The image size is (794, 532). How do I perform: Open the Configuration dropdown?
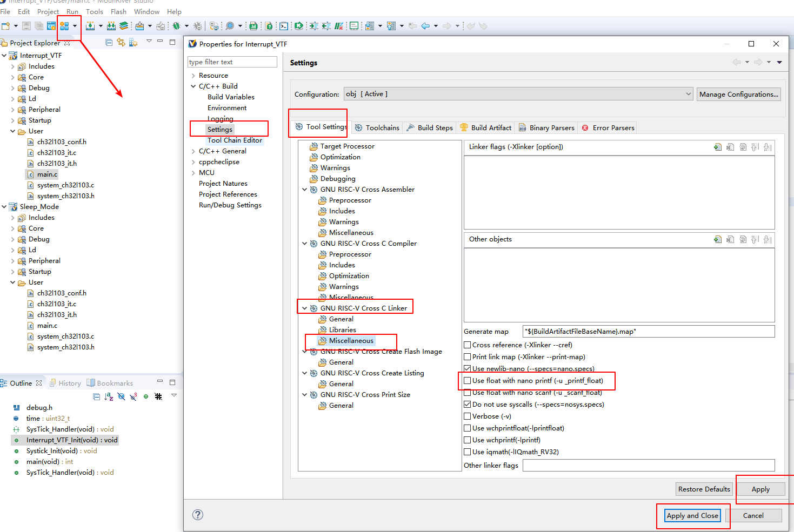point(518,94)
